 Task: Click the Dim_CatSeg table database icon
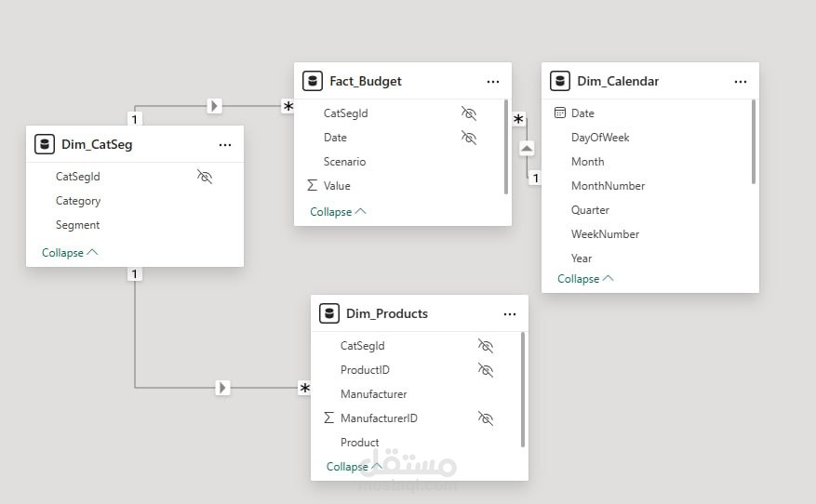coord(45,144)
